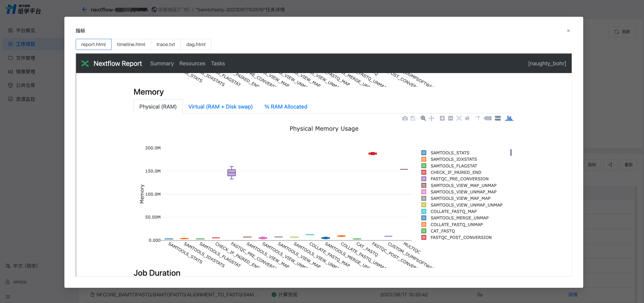The image size is (644, 303).
Task: Reset axes using the home icon
Action: pos(467,118)
